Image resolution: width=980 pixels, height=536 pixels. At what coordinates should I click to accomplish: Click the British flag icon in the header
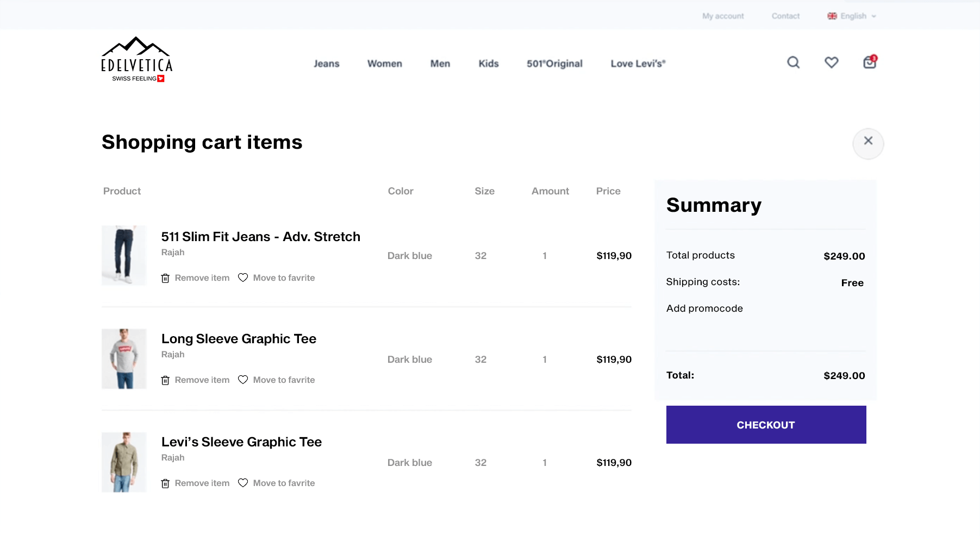[832, 16]
